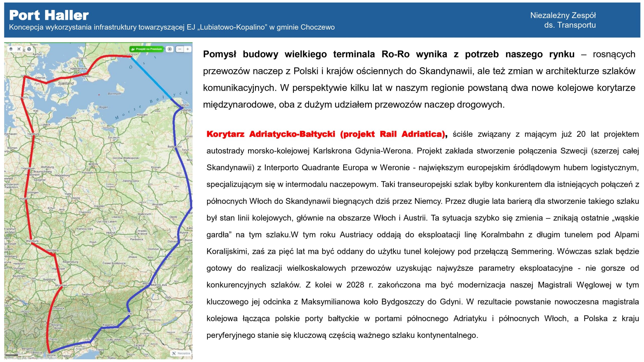Click the airplane aerial-view icon
Image resolution: width=644 pixels, height=362 pixels.
point(19,49)
